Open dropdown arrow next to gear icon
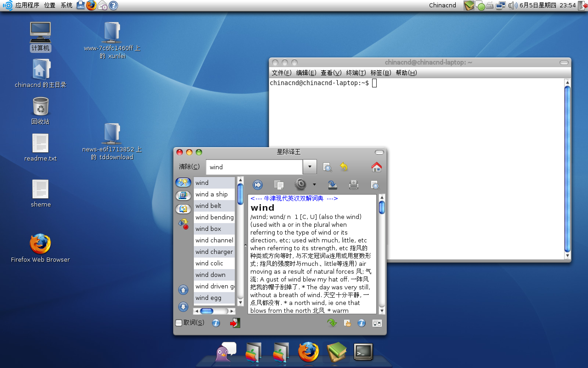Viewport: 588px width, 368px height. [314, 185]
